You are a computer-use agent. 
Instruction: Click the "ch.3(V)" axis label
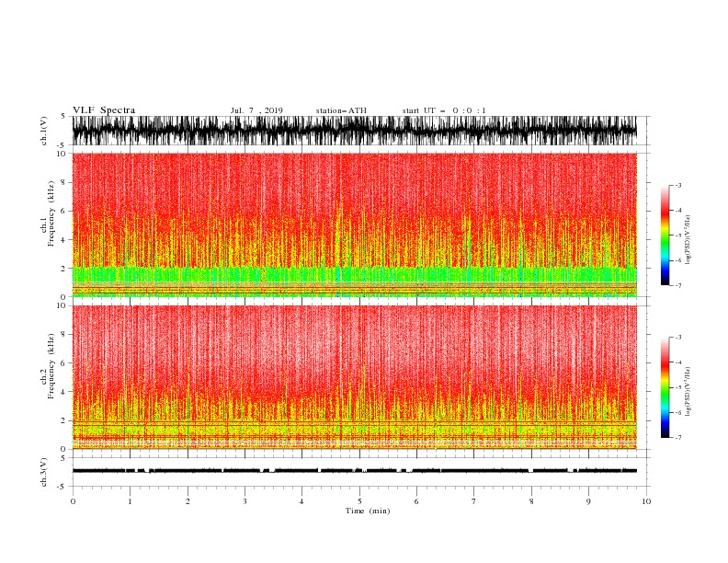[44, 472]
